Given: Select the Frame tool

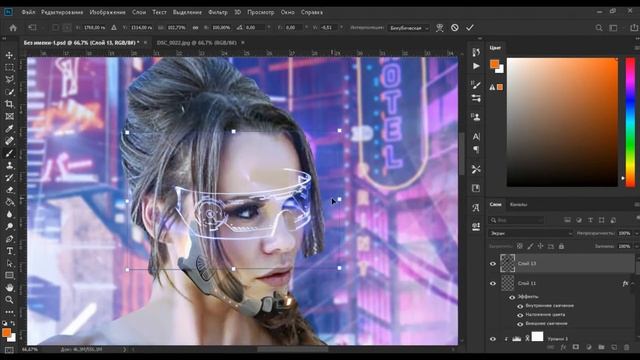Looking at the screenshot, I should pos(9,116).
